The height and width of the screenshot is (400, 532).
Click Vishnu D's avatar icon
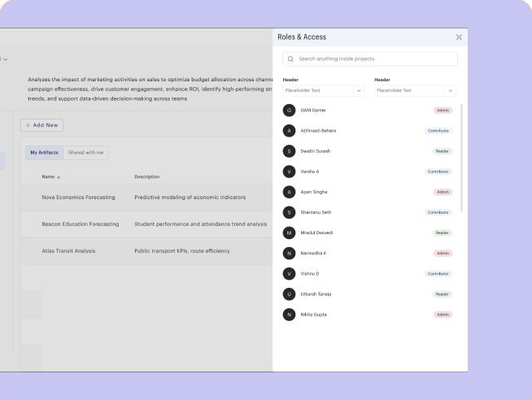click(289, 273)
